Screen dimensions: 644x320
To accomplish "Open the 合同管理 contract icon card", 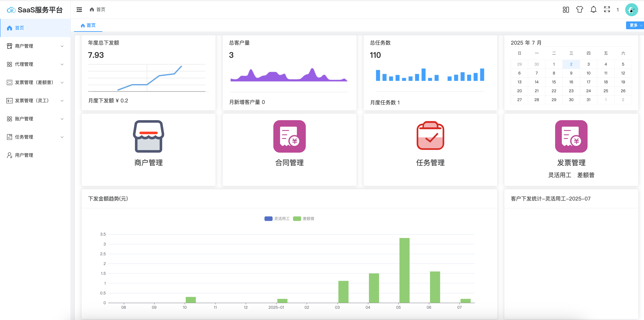I will pyautogui.click(x=289, y=136).
